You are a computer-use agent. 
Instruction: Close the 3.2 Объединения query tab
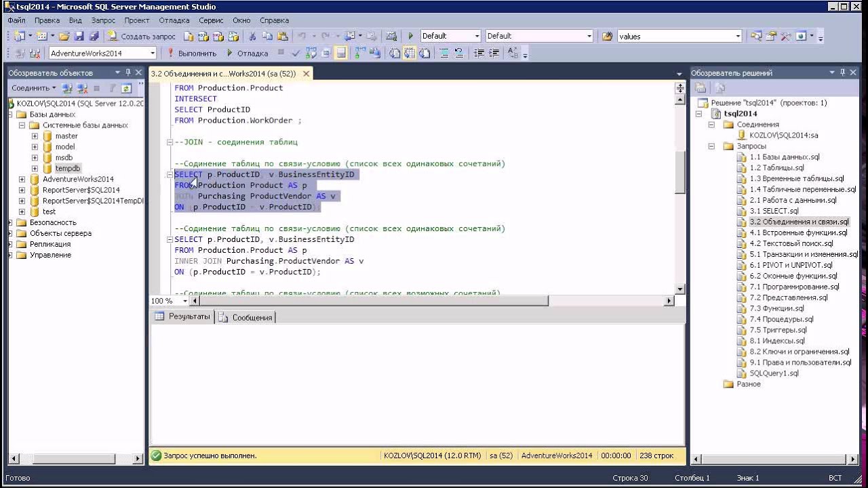[306, 73]
